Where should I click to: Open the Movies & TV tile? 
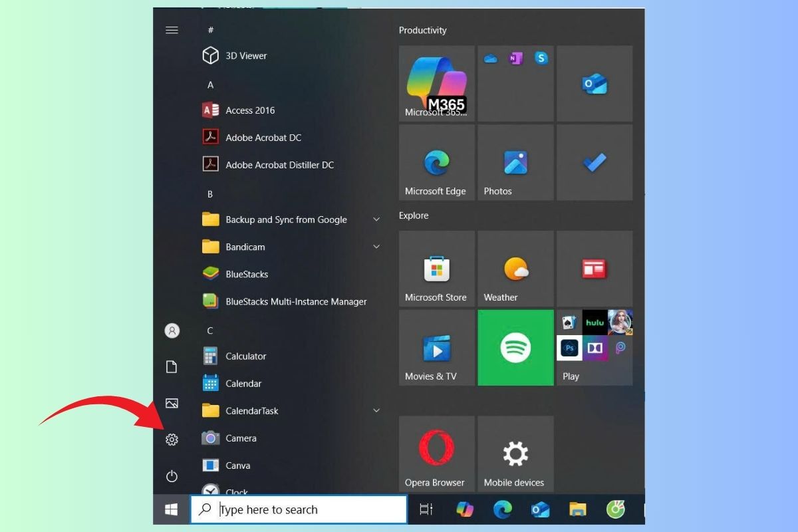(x=437, y=348)
